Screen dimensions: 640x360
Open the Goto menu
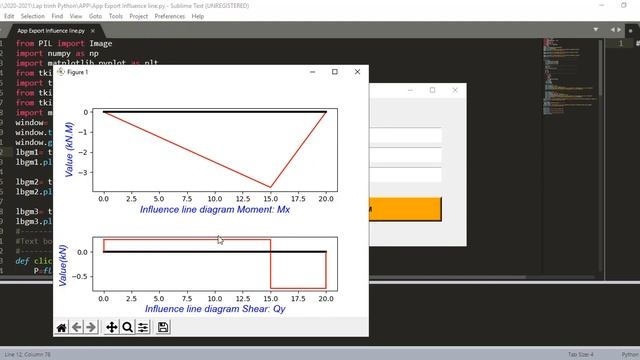click(x=96, y=16)
